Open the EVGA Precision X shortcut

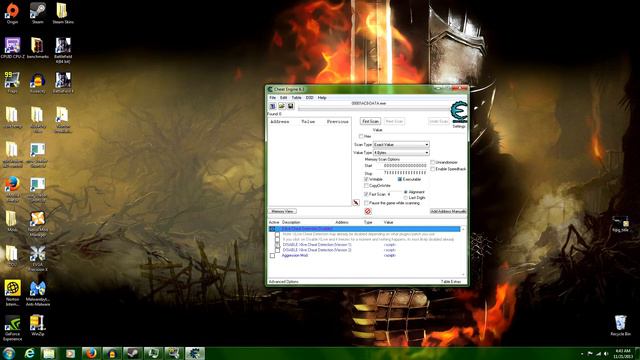click(x=38, y=259)
